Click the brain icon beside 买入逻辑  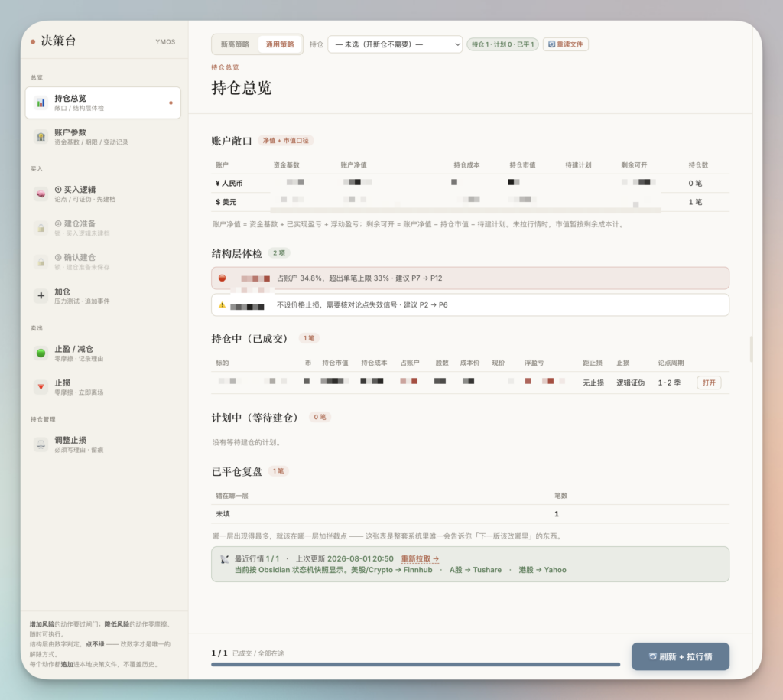click(41, 194)
